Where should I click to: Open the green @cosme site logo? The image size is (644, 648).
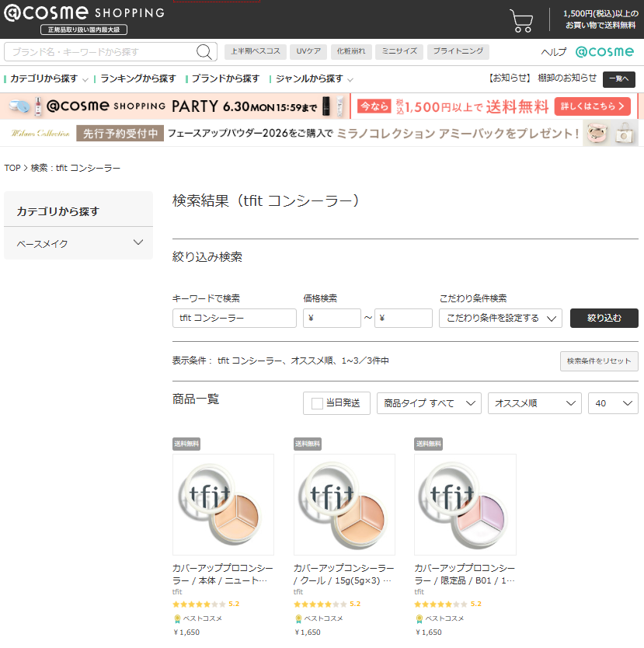604,51
